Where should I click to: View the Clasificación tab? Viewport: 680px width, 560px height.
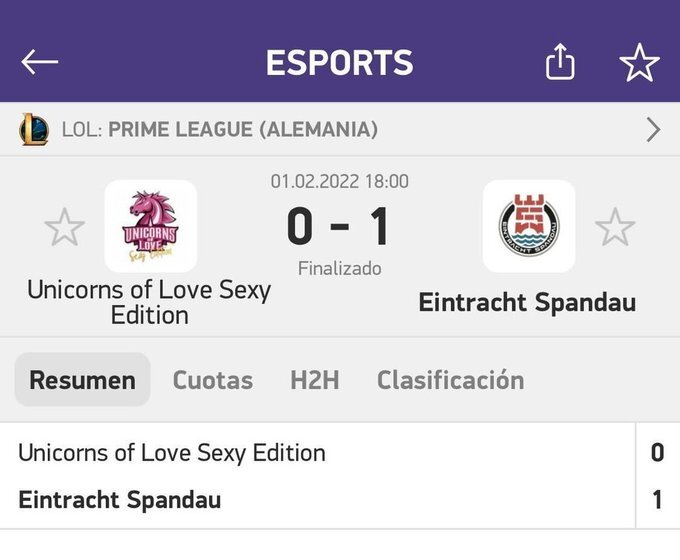(451, 380)
